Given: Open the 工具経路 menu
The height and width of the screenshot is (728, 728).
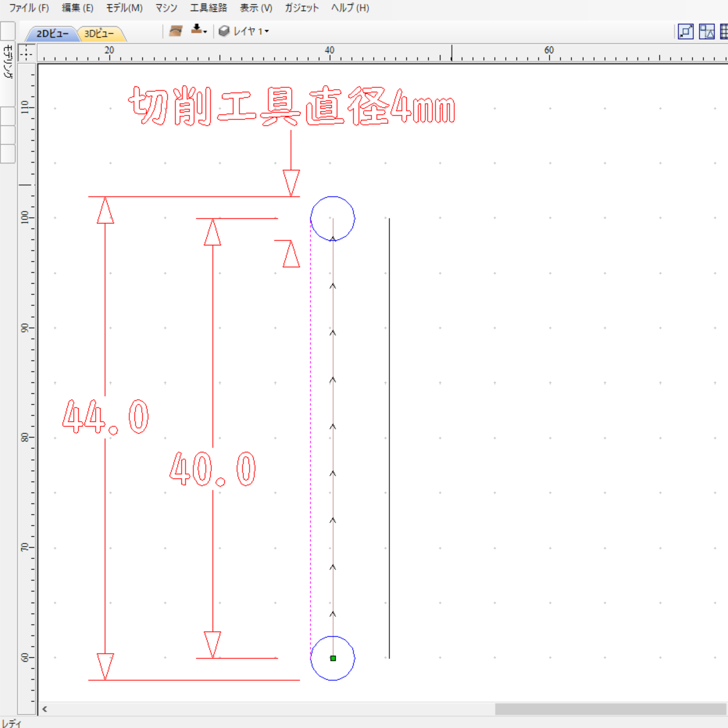Looking at the screenshot, I should pyautogui.click(x=208, y=8).
